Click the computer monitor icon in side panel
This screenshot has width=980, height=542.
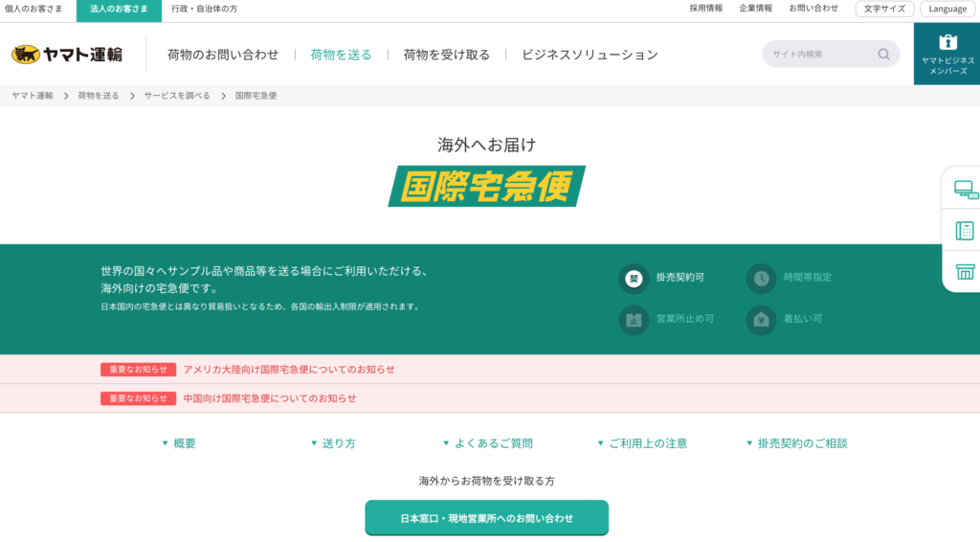(x=966, y=190)
